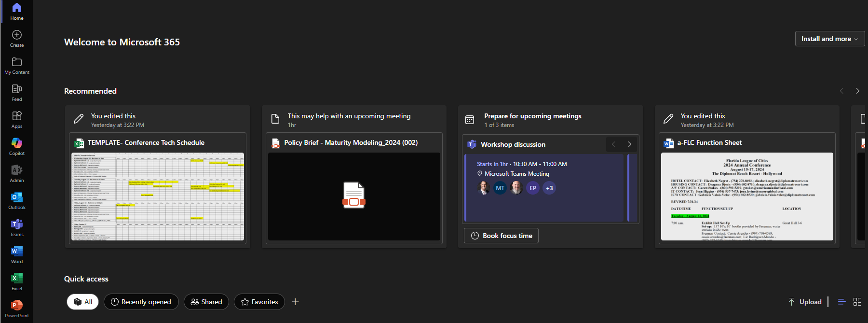Select the Recently opened filter
868x323 pixels.
141,302
